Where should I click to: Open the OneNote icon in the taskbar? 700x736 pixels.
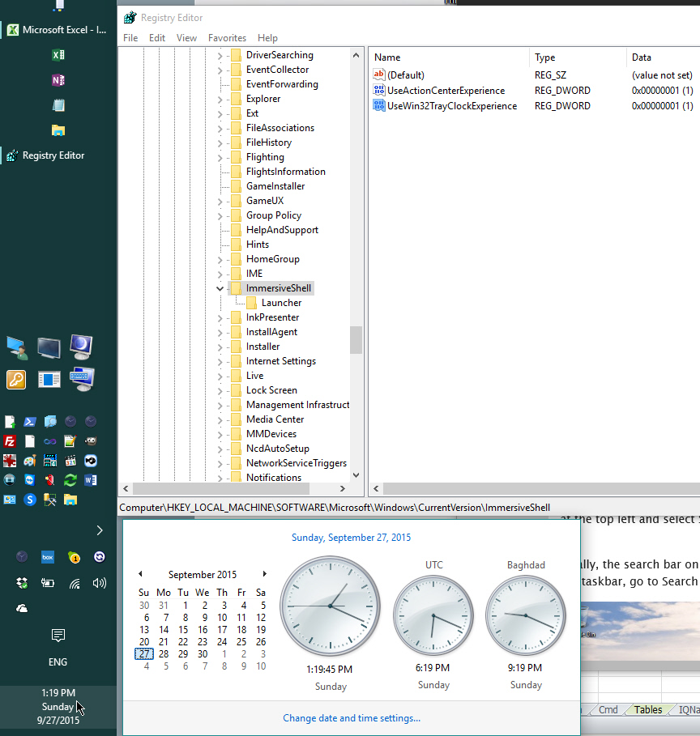pos(58,80)
